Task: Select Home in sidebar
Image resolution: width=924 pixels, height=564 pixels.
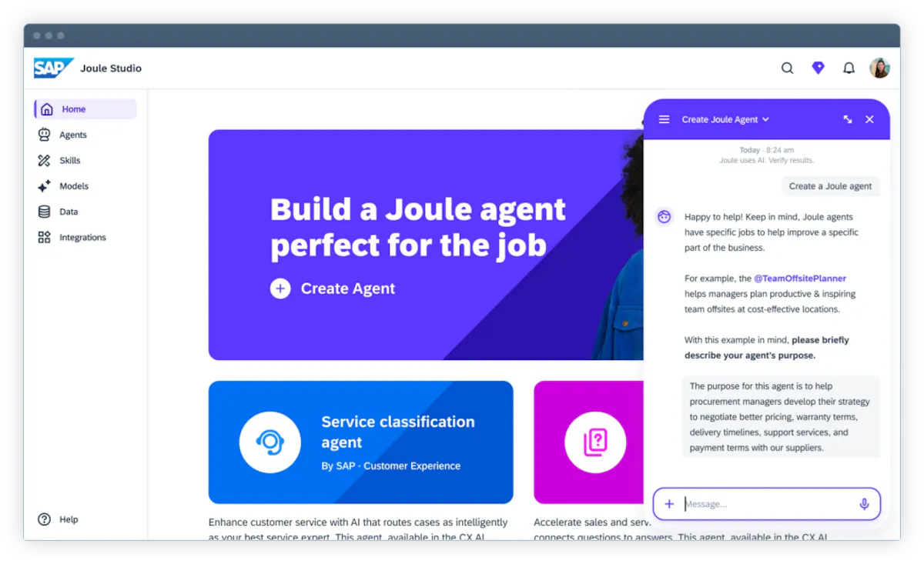Action: [85, 109]
